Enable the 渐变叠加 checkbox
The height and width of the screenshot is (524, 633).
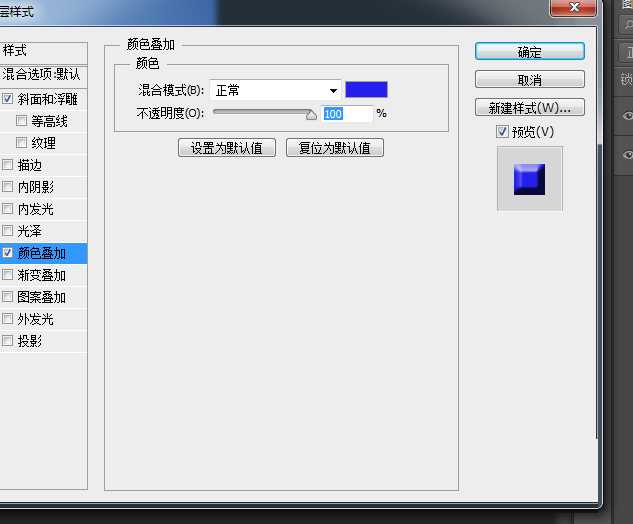(7, 275)
